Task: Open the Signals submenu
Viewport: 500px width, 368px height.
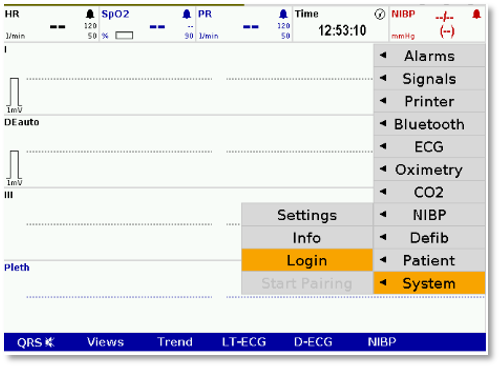Action: coord(429,79)
